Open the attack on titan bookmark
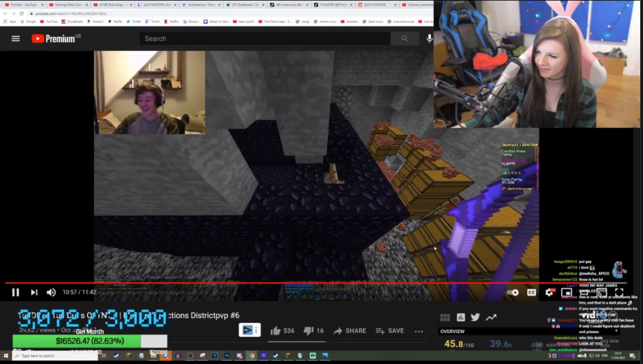Image resolution: width=643 pixels, height=364 pixels. tap(216, 21)
